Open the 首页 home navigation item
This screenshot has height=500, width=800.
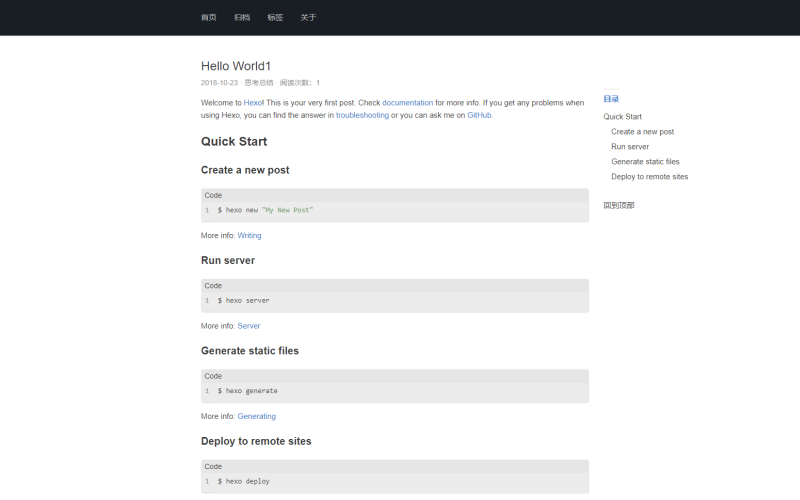coord(208,17)
